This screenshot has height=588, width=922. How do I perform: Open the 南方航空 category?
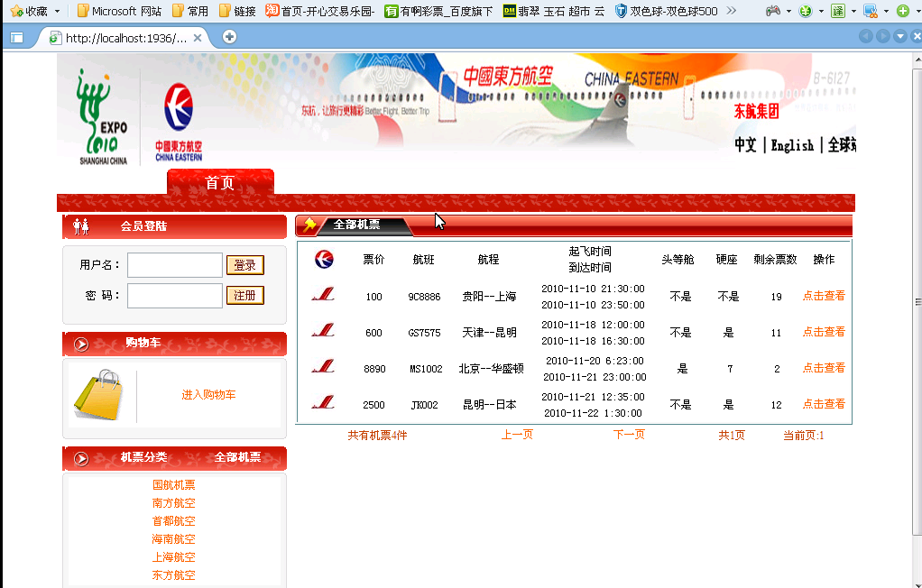click(x=173, y=503)
